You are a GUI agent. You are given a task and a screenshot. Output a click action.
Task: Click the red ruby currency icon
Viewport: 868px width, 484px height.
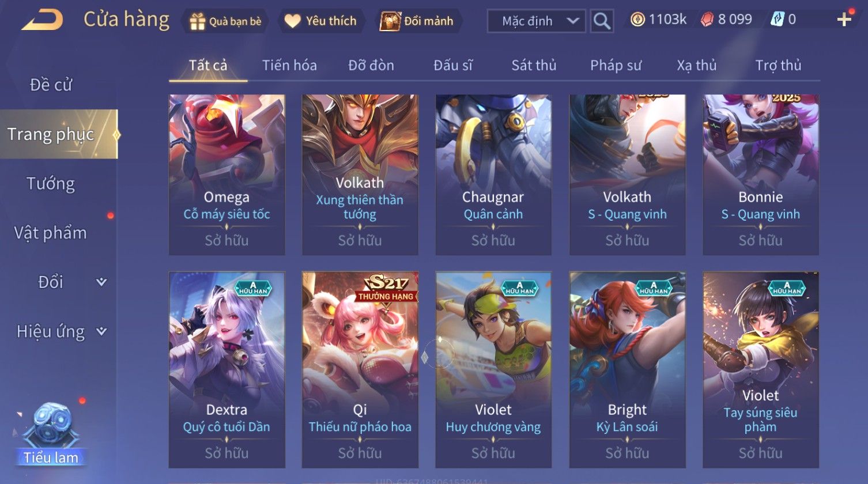[707, 20]
